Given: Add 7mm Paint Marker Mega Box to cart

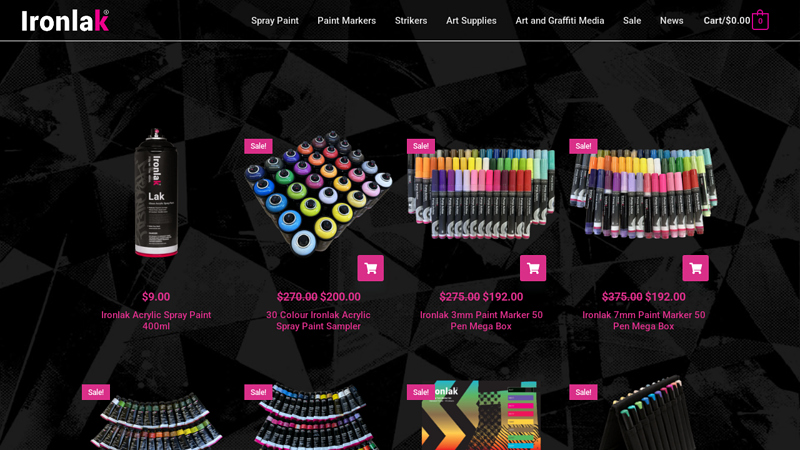Looking at the screenshot, I should click(695, 268).
